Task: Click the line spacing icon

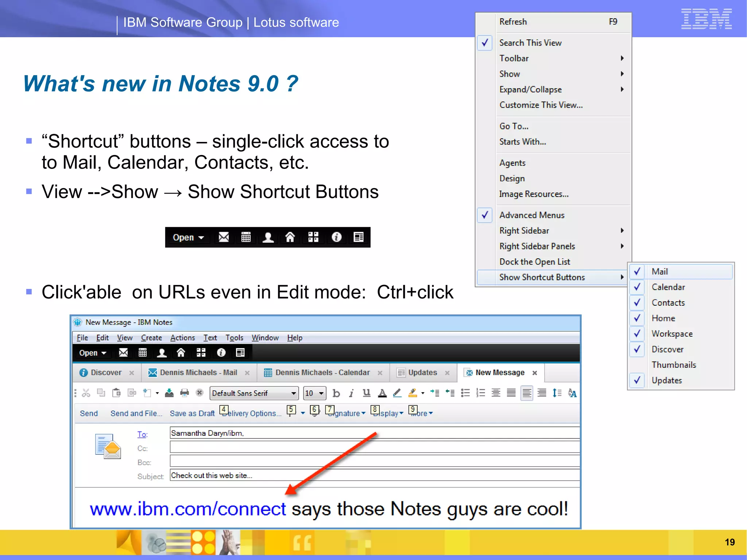Action: [x=557, y=393]
